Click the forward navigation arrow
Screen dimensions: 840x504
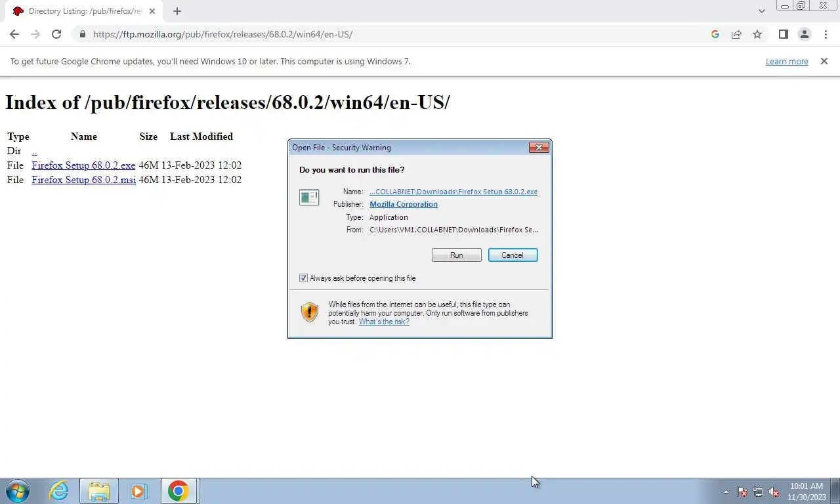tap(35, 34)
